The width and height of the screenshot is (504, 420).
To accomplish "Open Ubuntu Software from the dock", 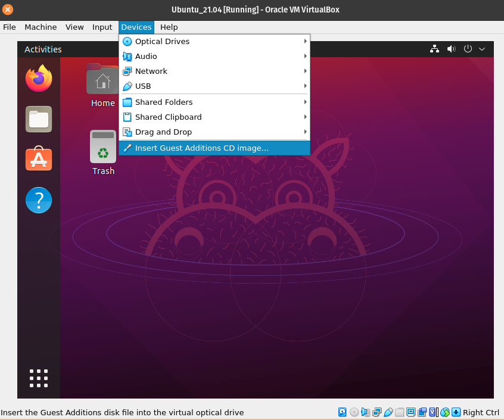I will 39,160.
